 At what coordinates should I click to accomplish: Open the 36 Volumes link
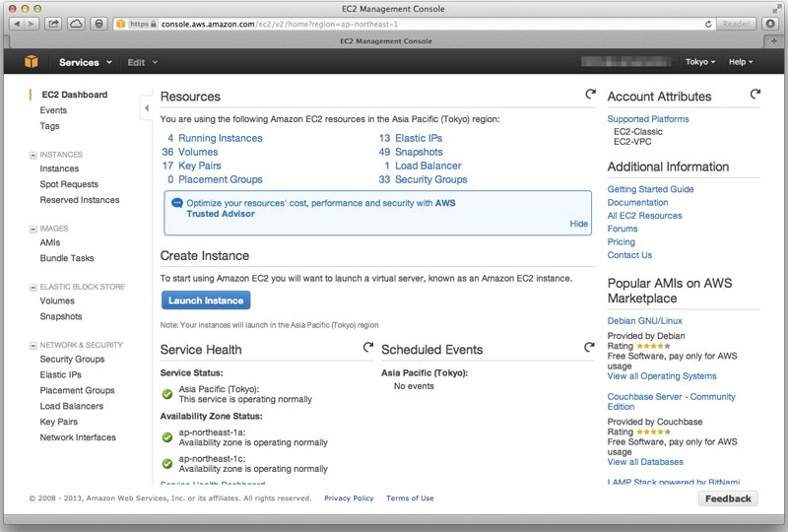point(190,152)
